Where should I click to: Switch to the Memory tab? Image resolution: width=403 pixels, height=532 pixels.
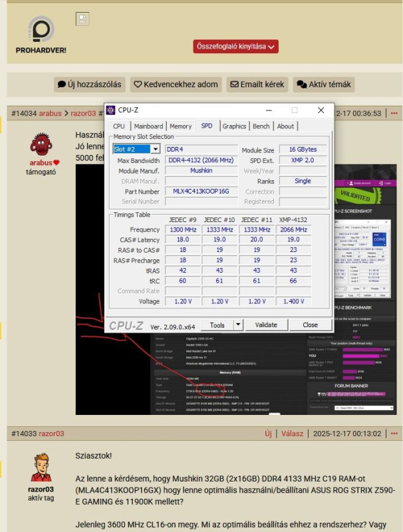pyautogui.click(x=180, y=126)
